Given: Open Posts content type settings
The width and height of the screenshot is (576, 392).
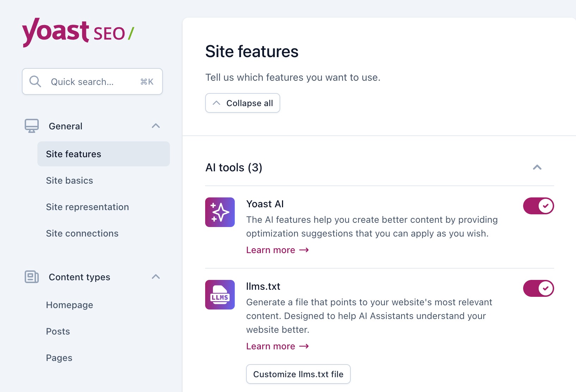Looking at the screenshot, I should point(58,331).
